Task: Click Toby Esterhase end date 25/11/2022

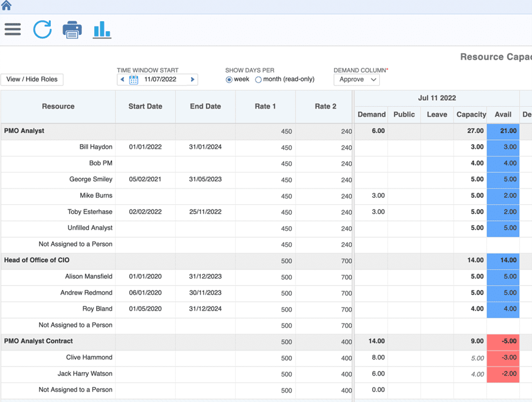Action: coord(205,212)
